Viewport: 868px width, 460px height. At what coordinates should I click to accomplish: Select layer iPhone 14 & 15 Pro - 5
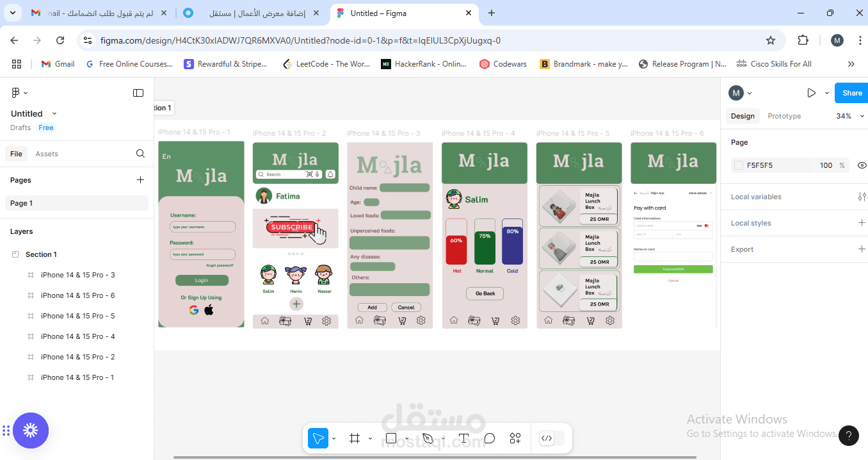(x=77, y=316)
